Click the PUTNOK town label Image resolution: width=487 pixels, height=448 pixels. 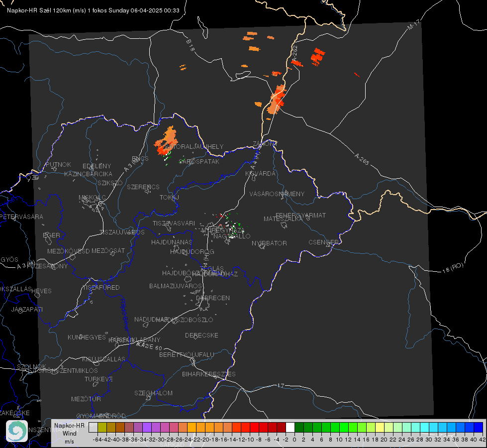point(58,164)
